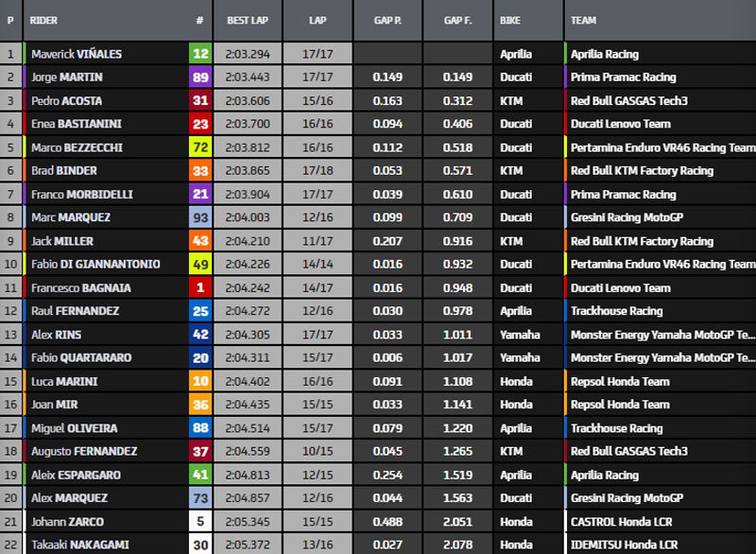Select position 22 row for Takaaki Nakagami

pos(10,545)
